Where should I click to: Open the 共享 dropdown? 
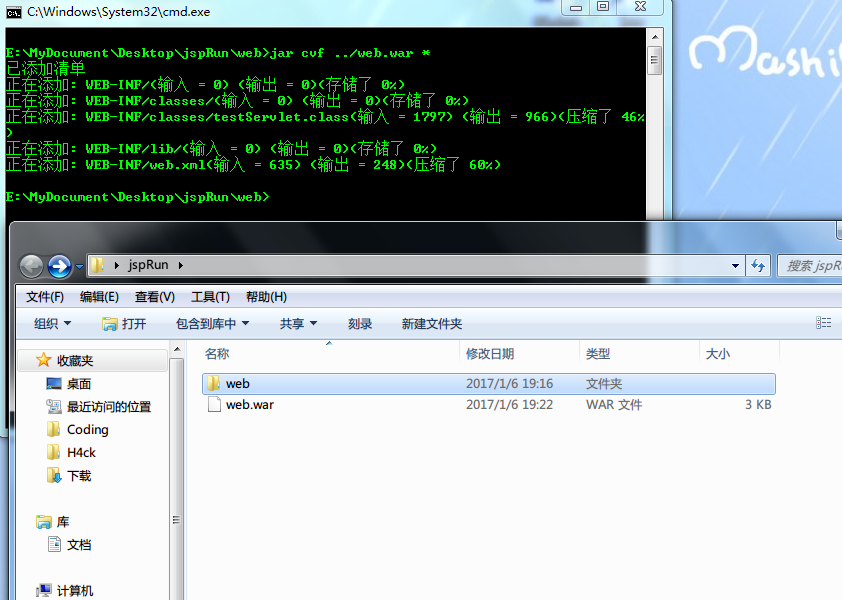tap(299, 323)
